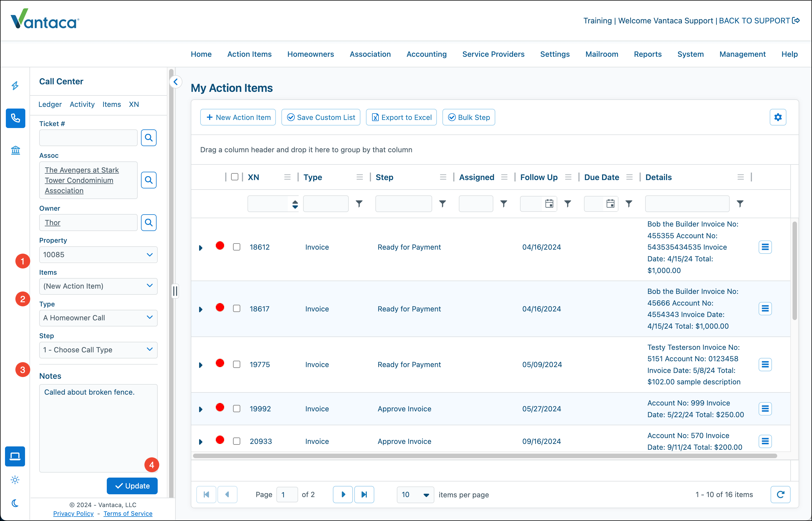The width and height of the screenshot is (812, 521).
Task: Open the Privacy Policy link
Action: (x=73, y=513)
